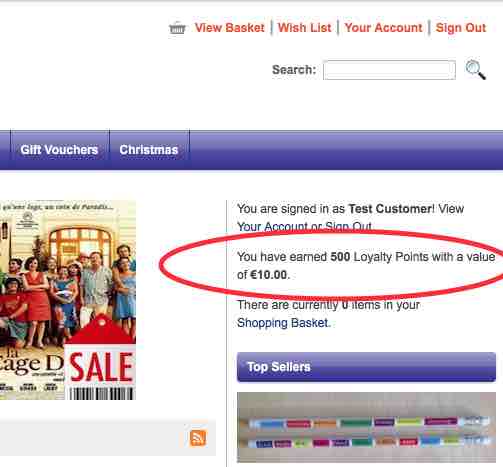Screen dimensions: 503x467
Task: Focus the Search text field
Action: [x=389, y=70]
